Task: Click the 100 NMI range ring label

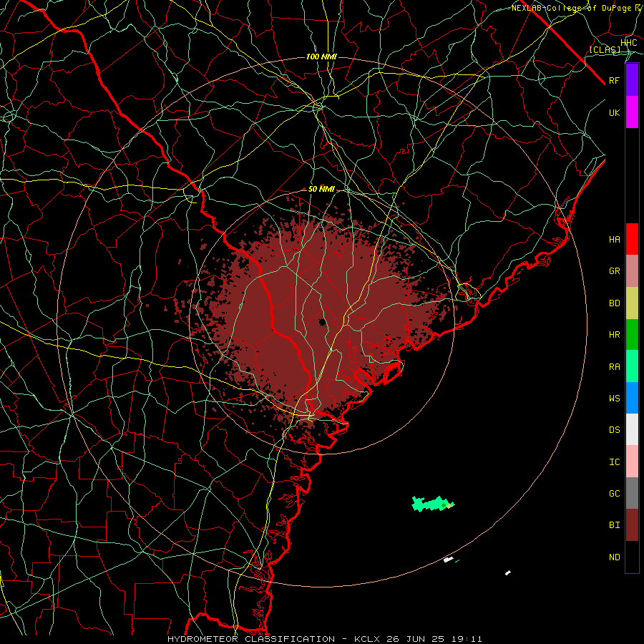Action: (x=321, y=57)
